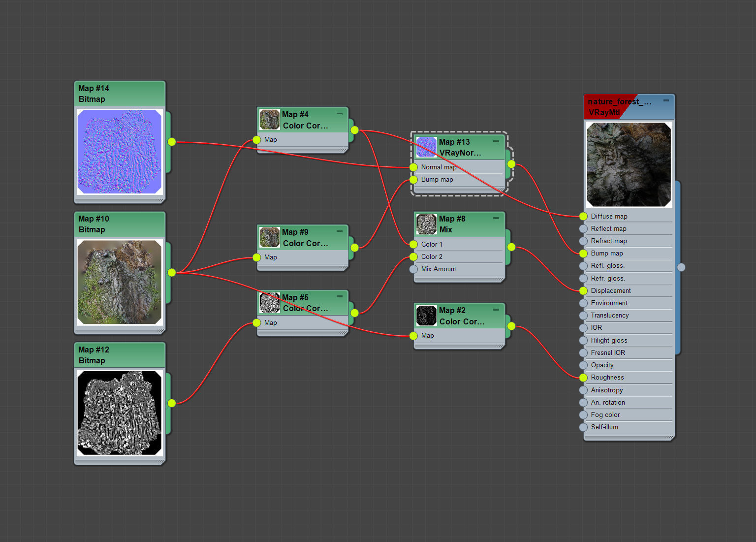Click the Map input socket of Map #9
Viewport: 756px width, 542px height.
[257, 257]
